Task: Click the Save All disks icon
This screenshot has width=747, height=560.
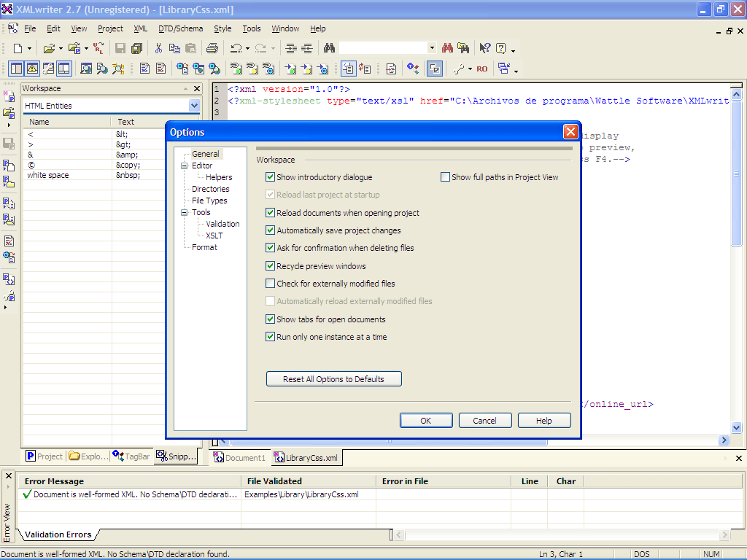Action: tap(137, 48)
